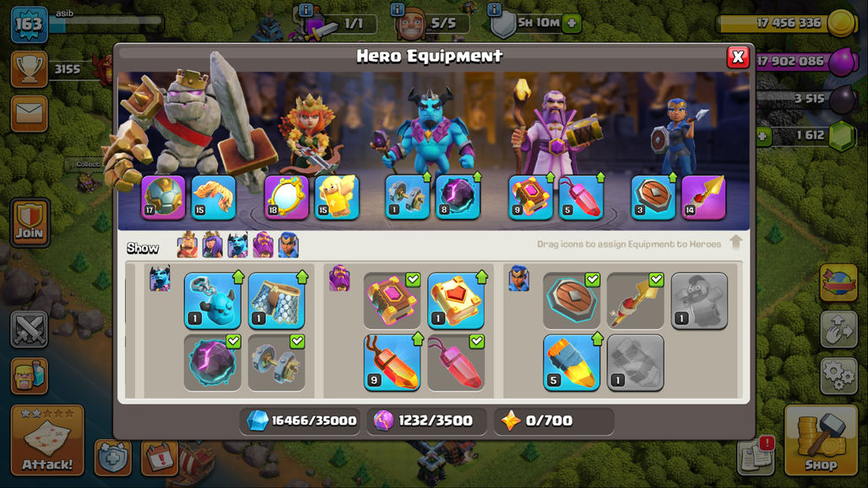Click the Magic Mirror level 18 slot
868x488 pixels.
286,197
